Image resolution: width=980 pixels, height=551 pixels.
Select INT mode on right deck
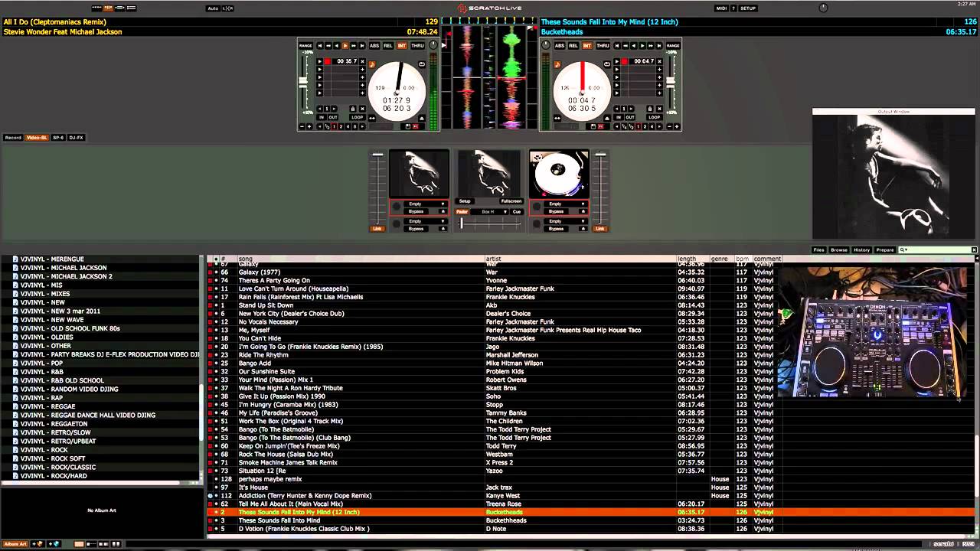point(587,46)
